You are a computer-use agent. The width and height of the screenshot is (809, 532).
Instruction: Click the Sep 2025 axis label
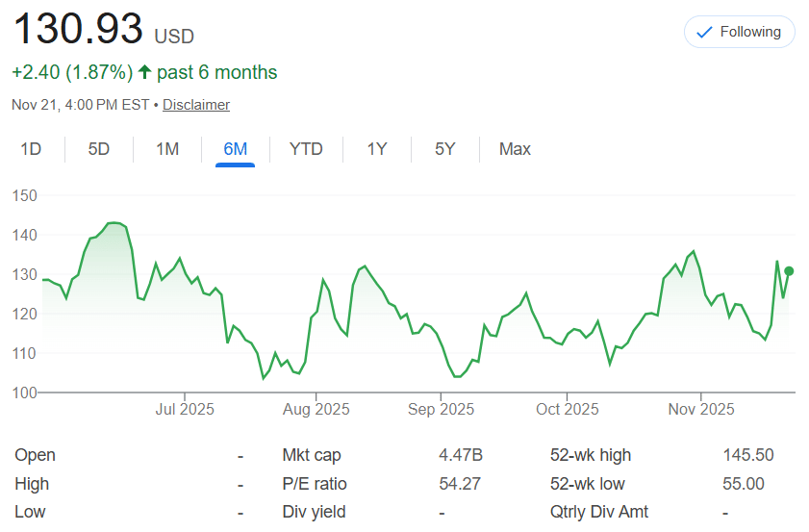[441, 410]
